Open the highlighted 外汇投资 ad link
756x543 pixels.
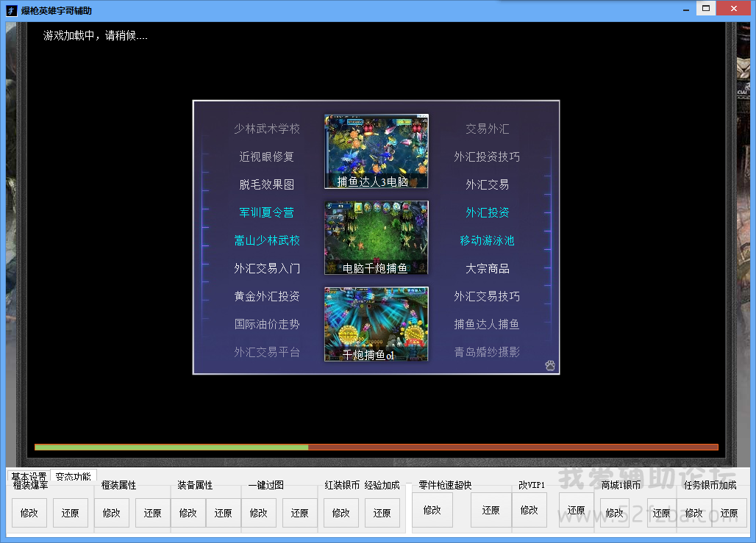tap(487, 212)
